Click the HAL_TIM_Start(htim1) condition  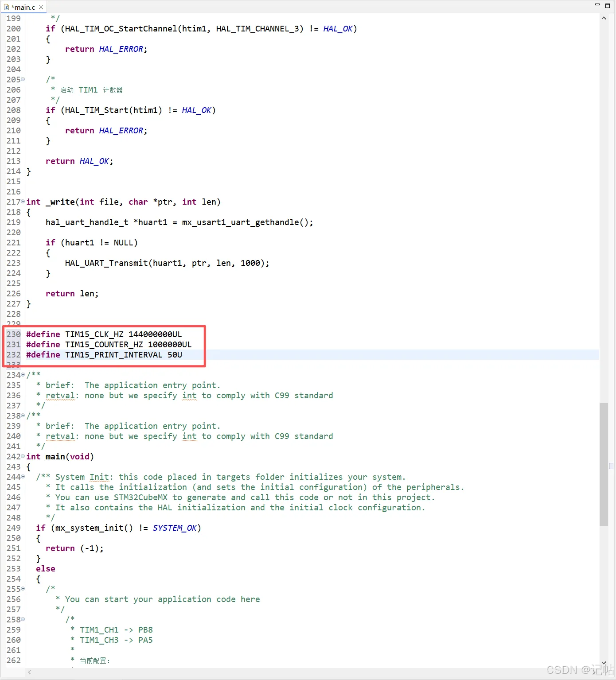131,110
